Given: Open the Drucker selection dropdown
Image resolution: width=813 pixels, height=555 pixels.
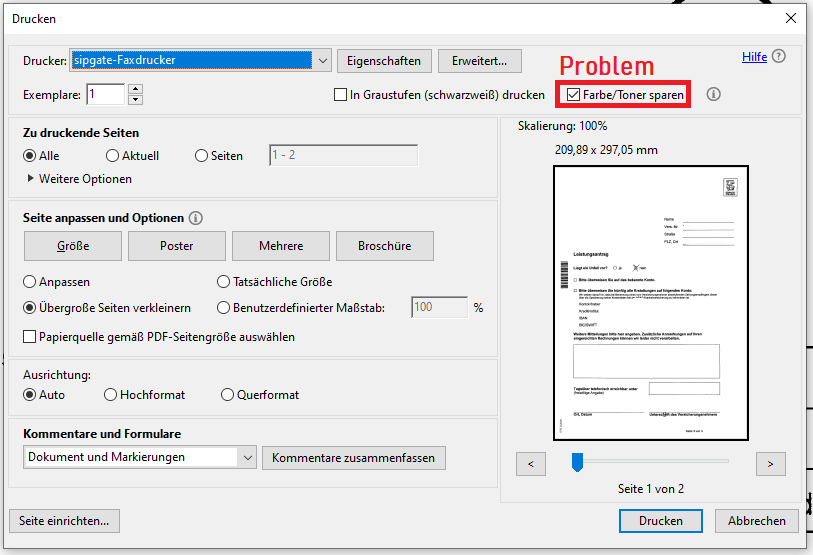Looking at the screenshot, I should (322, 61).
